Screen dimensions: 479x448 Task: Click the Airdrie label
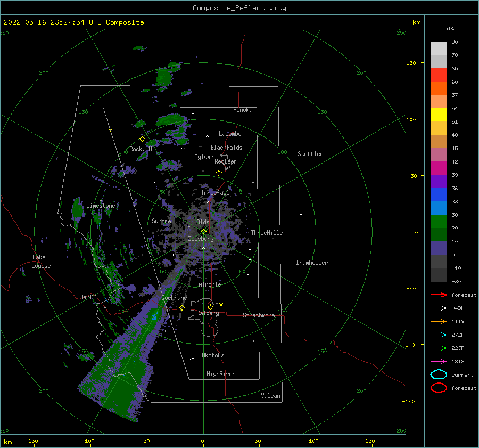pyautogui.click(x=210, y=284)
